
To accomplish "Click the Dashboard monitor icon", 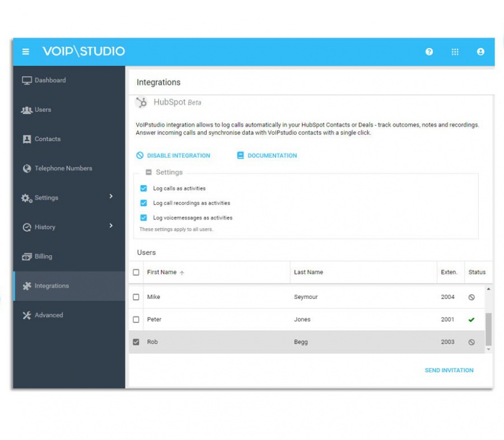I will (27, 81).
